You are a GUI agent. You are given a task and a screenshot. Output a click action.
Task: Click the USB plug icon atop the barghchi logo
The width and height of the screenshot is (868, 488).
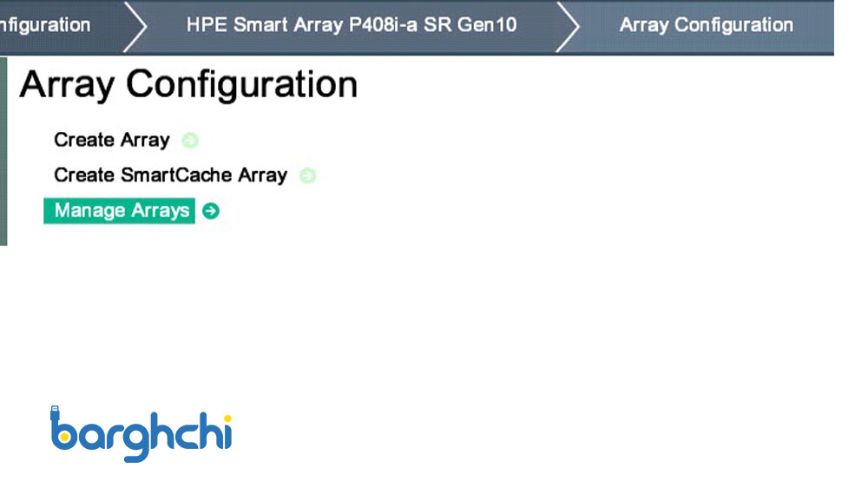[55, 411]
